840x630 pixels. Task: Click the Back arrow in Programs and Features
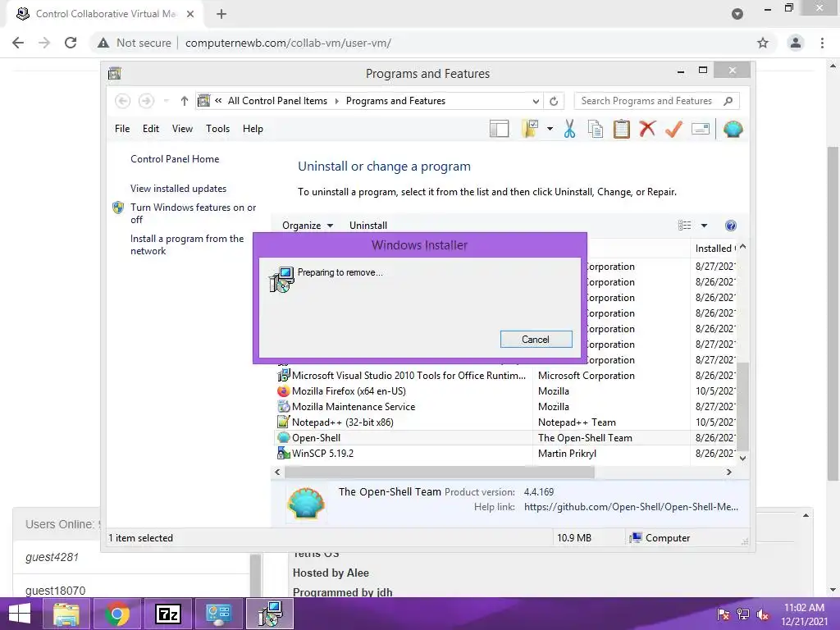123,101
